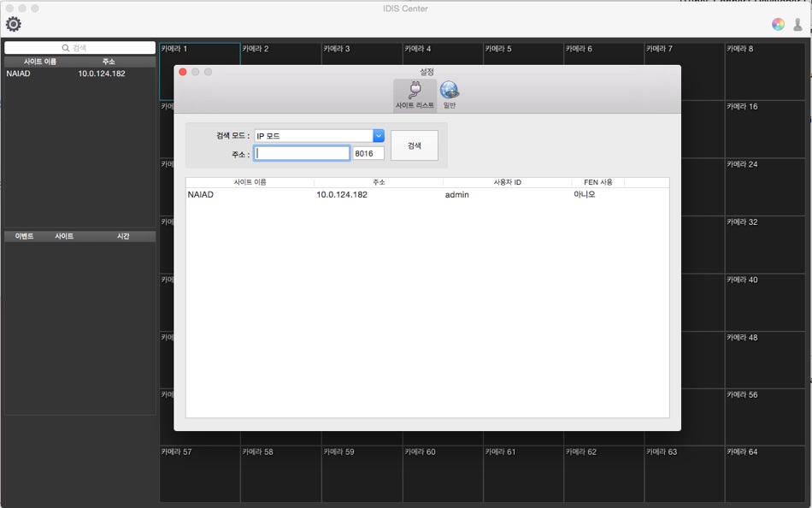
Task: Switch to the 일반 globe tab
Action: click(x=449, y=95)
